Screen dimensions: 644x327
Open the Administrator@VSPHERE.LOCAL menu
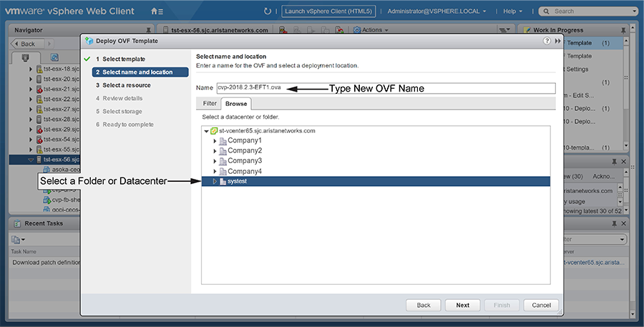point(436,11)
